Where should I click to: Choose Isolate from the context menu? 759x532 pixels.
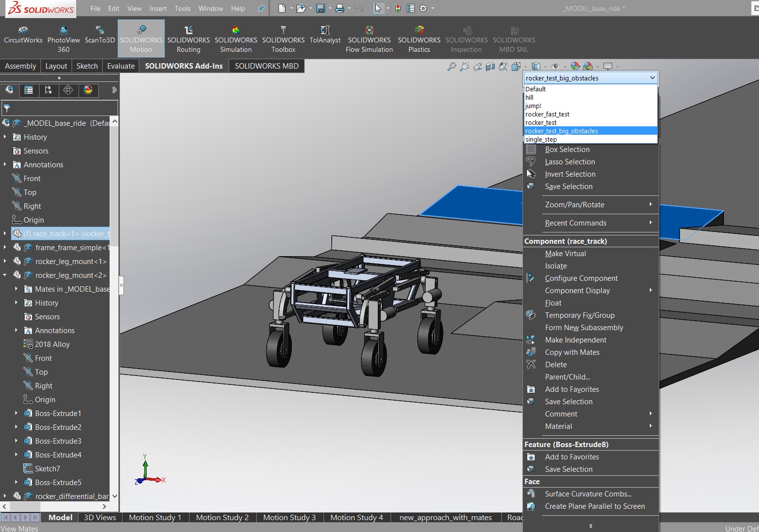(556, 266)
